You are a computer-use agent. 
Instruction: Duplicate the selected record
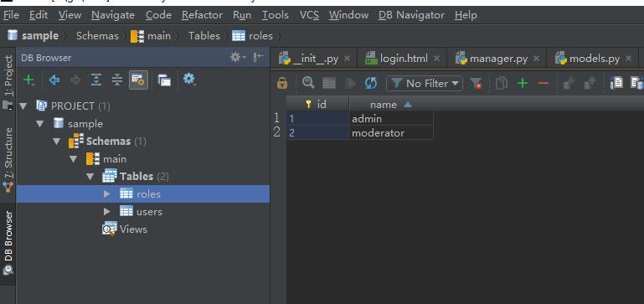click(502, 84)
